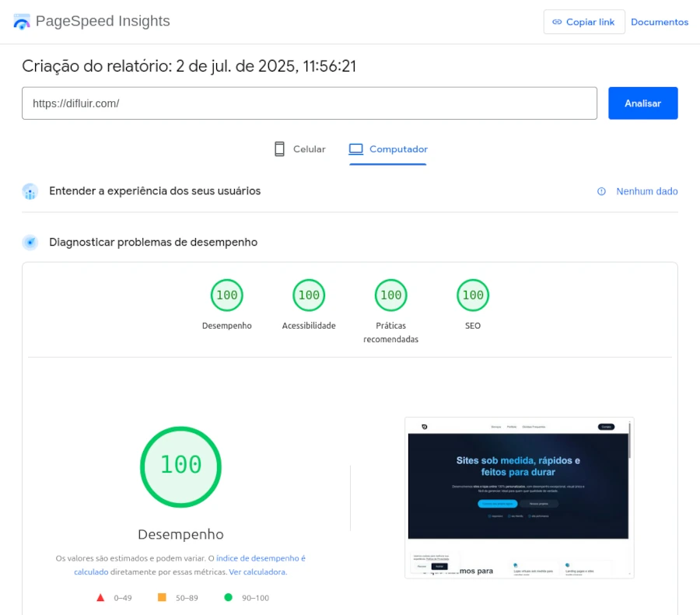
Task: Click the red triangle 0–49 legend icon
Action: click(100, 598)
